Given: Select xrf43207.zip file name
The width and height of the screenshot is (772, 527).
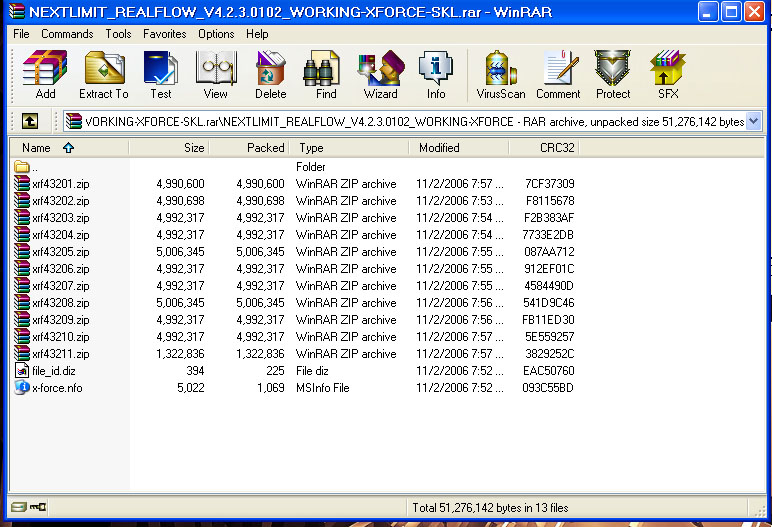Looking at the screenshot, I should click(x=61, y=286).
